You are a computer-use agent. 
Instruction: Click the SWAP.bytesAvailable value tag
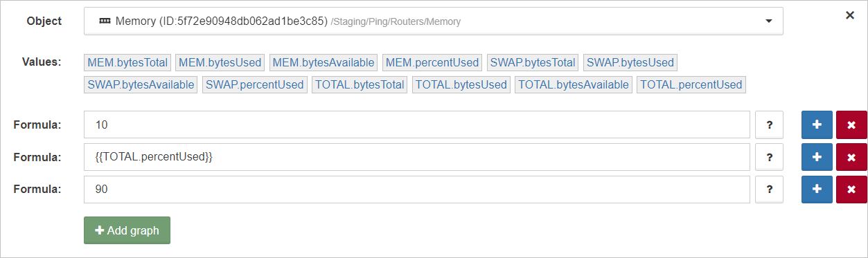pos(141,84)
